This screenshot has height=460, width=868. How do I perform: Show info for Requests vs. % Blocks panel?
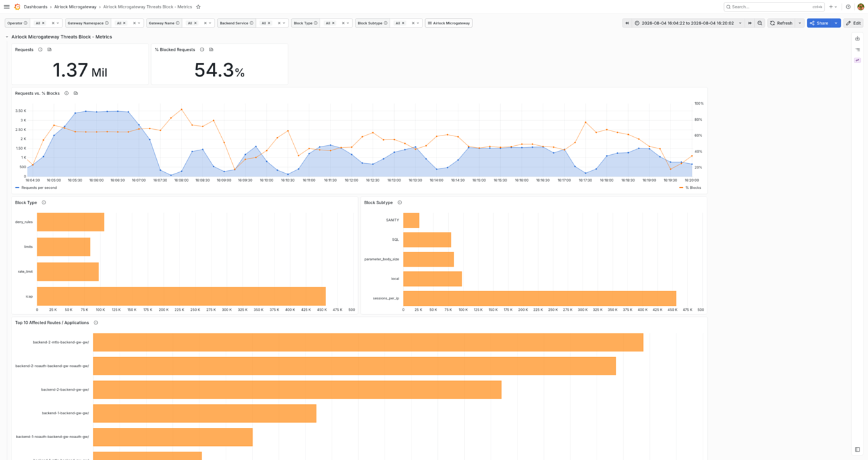click(66, 93)
